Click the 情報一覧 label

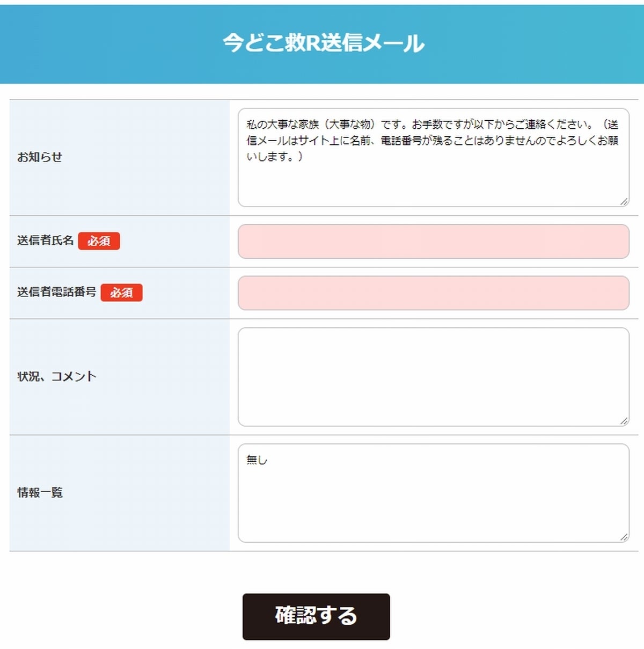40,493
